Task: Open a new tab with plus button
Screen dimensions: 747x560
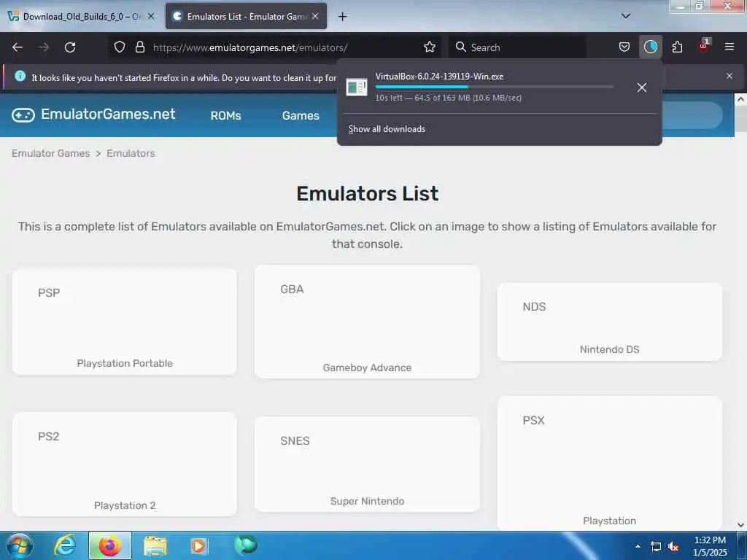Action: tap(342, 17)
